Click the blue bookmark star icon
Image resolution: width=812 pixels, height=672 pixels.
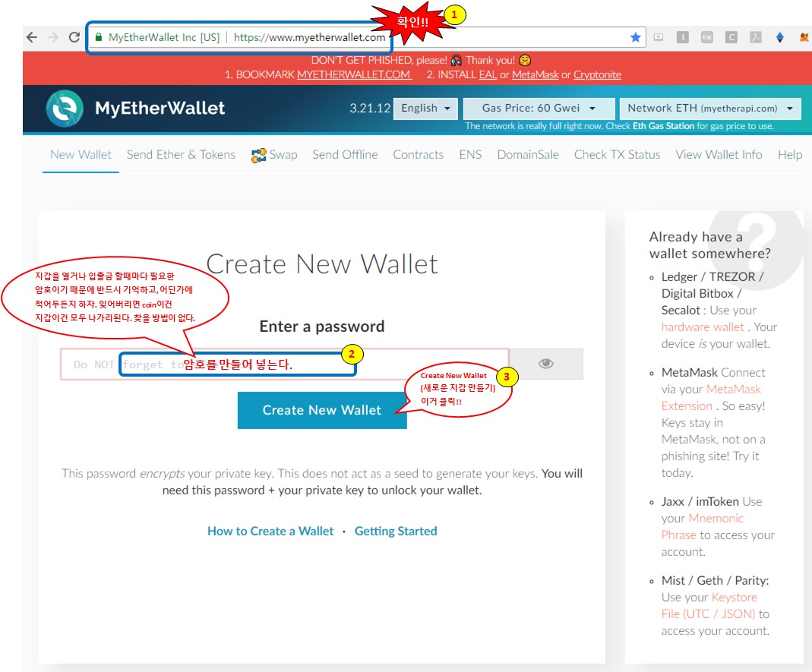click(636, 37)
